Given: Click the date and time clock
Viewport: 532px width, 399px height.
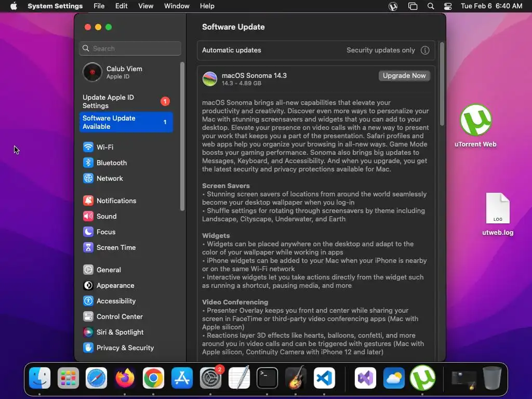Looking at the screenshot, I should click(x=491, y=6).
